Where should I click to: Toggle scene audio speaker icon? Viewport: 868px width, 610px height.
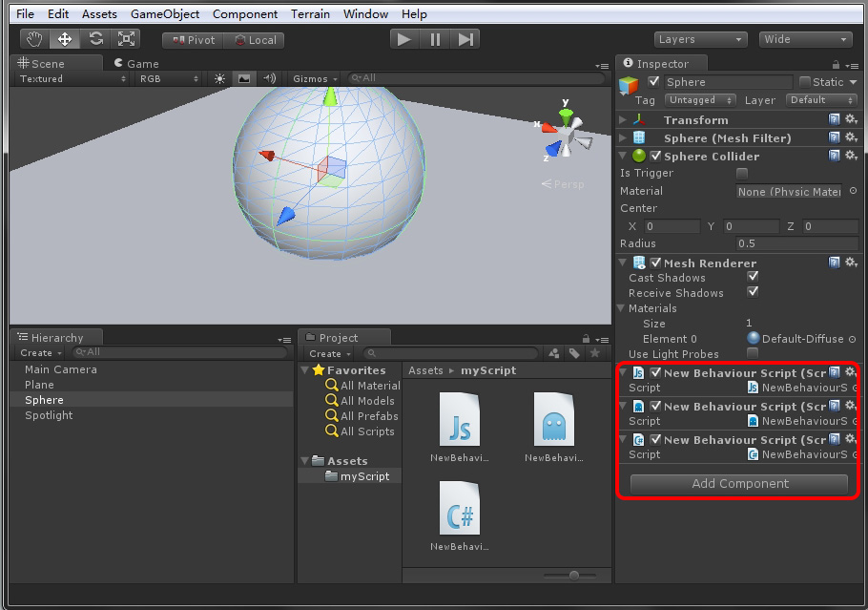click(x=269, y=79)
